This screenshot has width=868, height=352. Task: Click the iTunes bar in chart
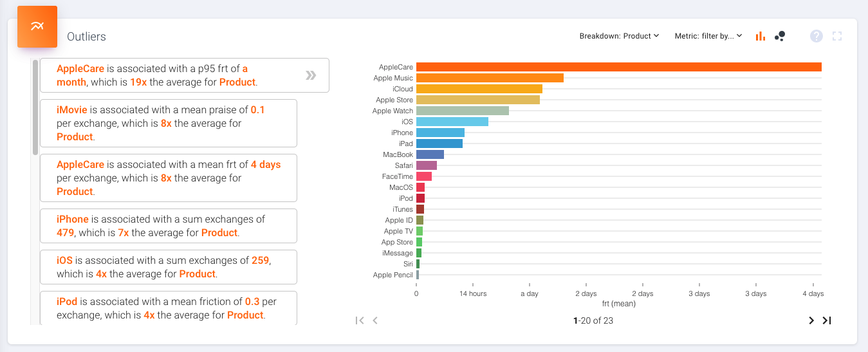420,209
